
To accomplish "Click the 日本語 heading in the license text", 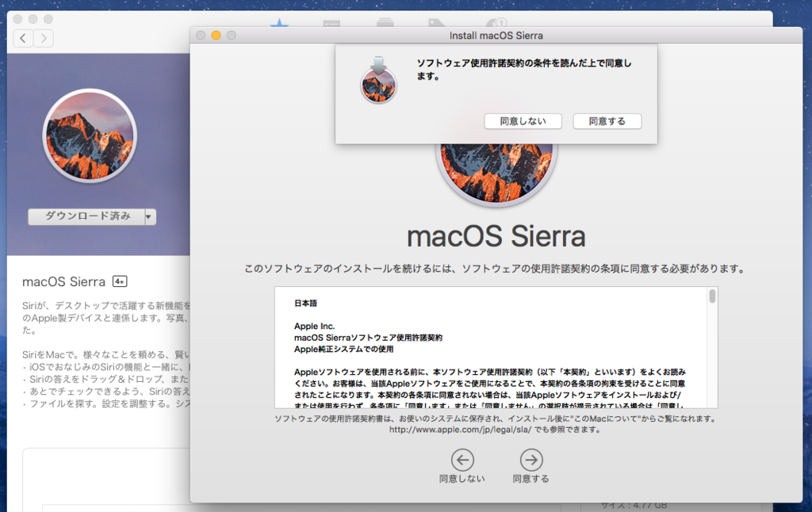I will [305, 304].
